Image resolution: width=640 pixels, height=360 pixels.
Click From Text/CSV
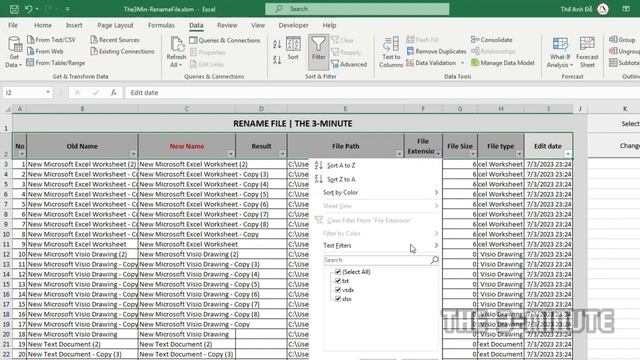[51, 40]
